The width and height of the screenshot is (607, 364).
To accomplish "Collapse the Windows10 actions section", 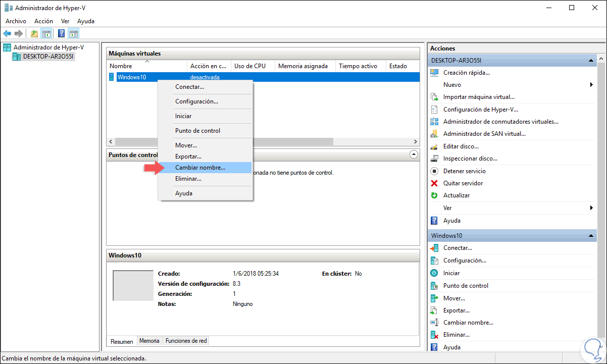I will click(x=590, y=236).
